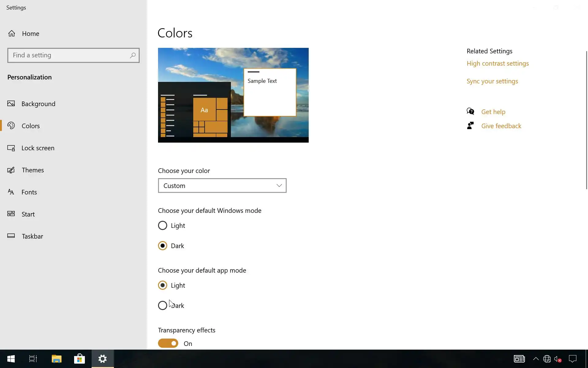
Task: Click the Home icon in sidebar
Action: pyautogui.click(x=12, y=33)
